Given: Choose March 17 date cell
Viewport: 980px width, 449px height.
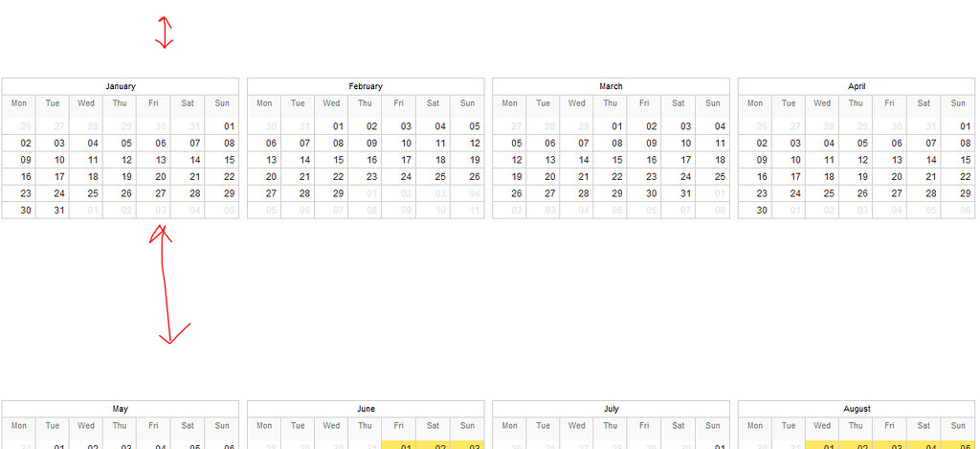Looking at the screenshot, I should (x=679, y=160).
